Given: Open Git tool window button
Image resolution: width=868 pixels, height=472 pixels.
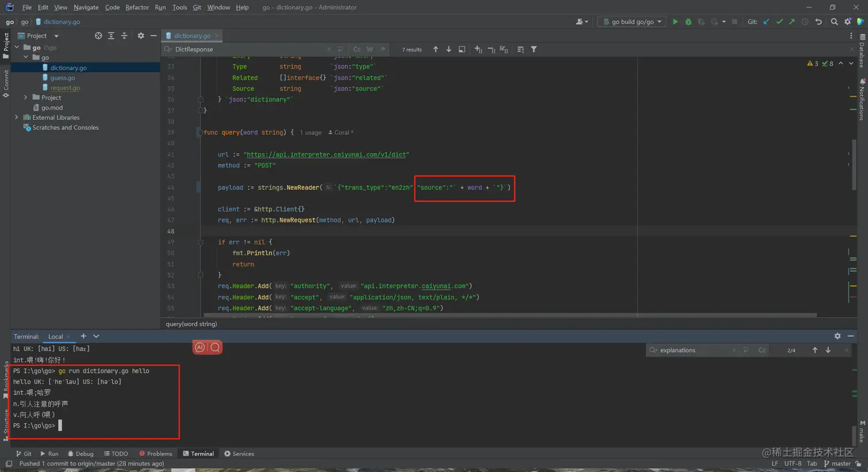Looking at the screenshot, I should click(24, 454).
